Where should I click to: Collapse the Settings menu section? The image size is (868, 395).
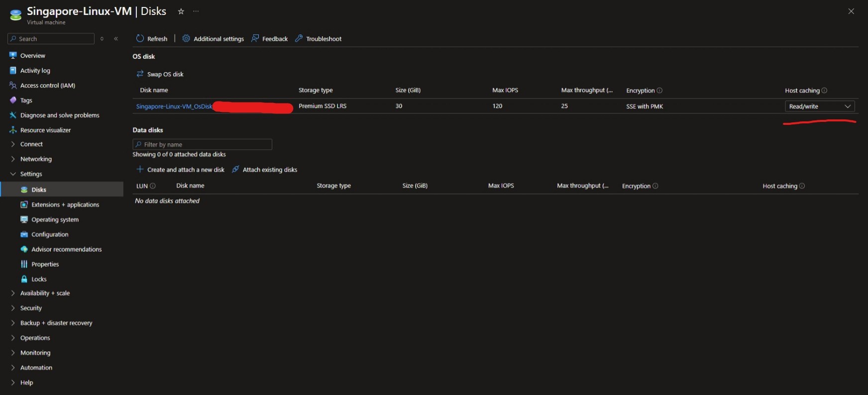pos(13,174)
